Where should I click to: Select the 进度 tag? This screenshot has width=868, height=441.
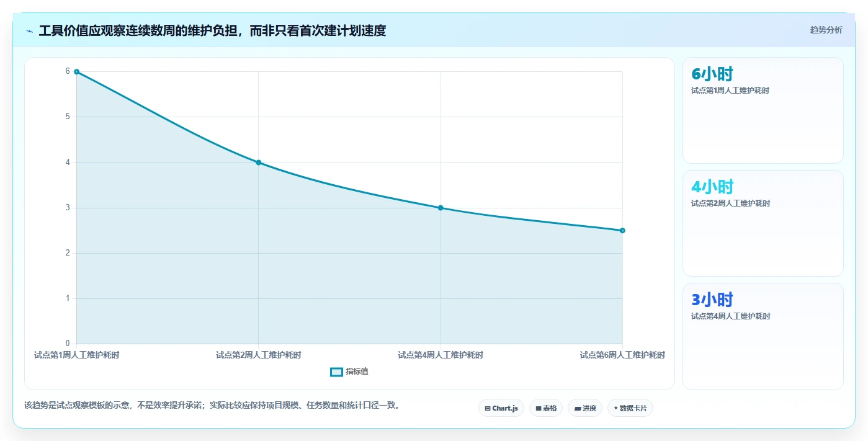585,408
